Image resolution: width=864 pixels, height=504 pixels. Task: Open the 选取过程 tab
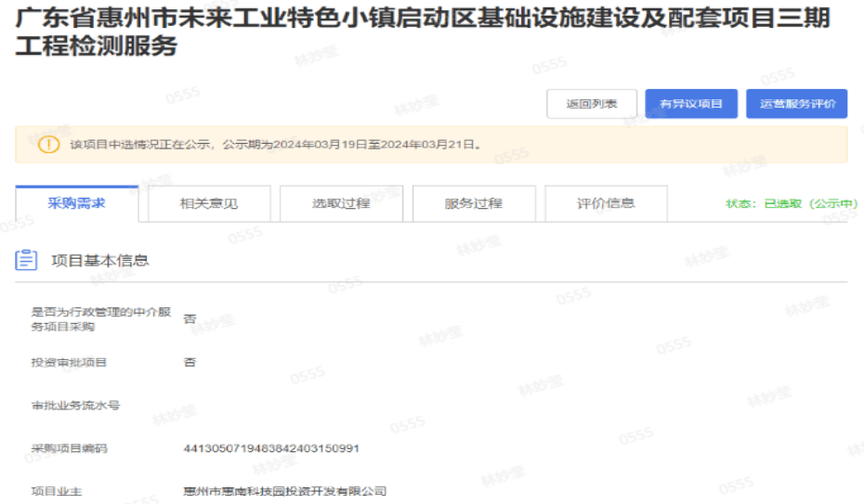coord(341,203)
